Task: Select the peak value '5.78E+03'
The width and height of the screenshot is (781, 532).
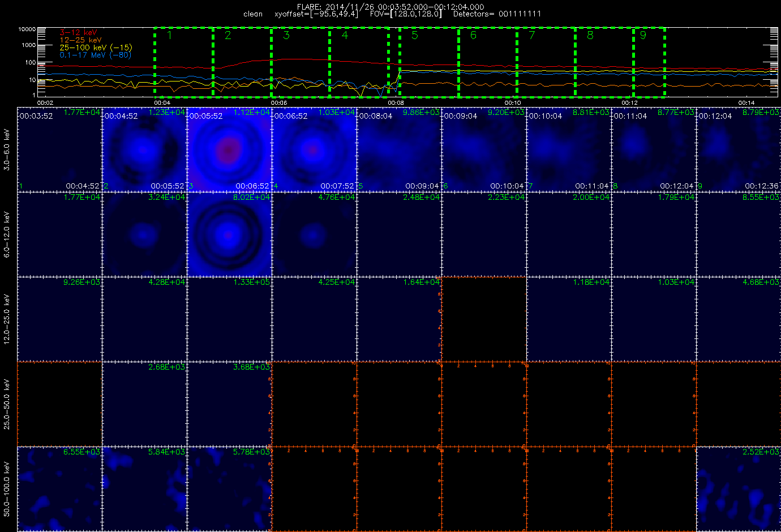Action: click(x=251, y=452)
